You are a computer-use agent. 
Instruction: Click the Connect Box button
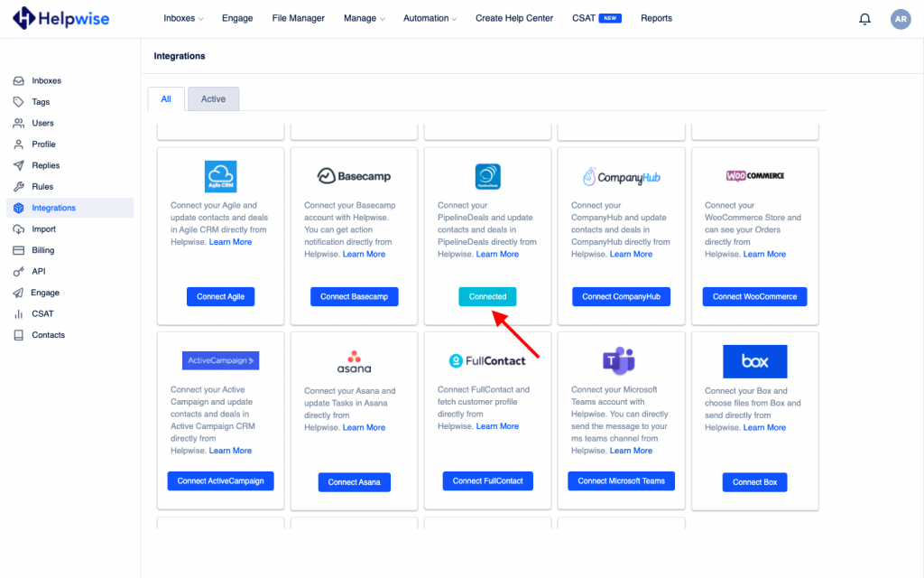[x=755, y=482]
